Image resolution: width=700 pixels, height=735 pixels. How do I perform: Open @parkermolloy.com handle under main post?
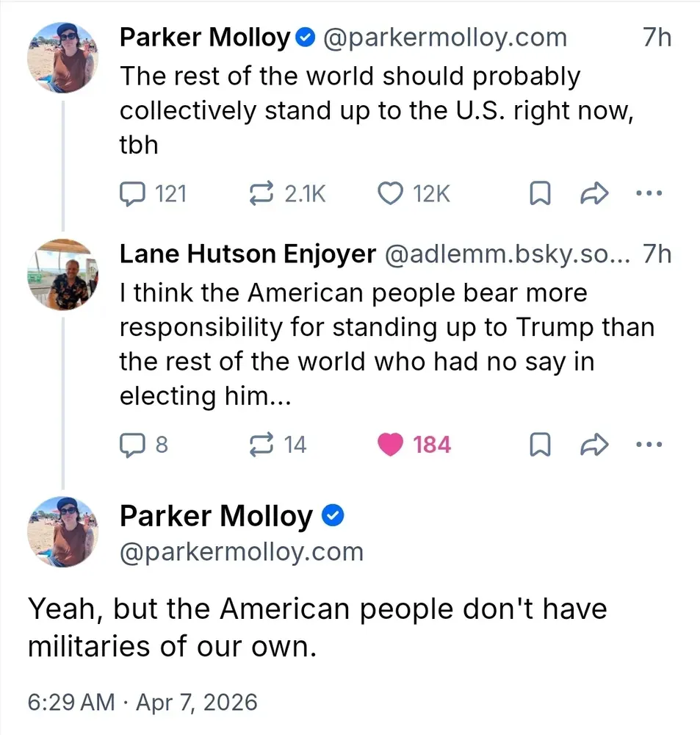[241, 551]
